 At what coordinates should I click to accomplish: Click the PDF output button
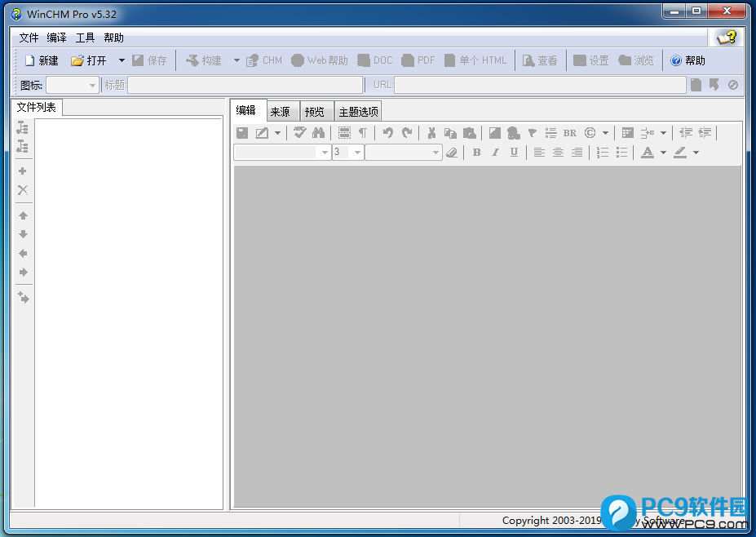pos(418,60)
